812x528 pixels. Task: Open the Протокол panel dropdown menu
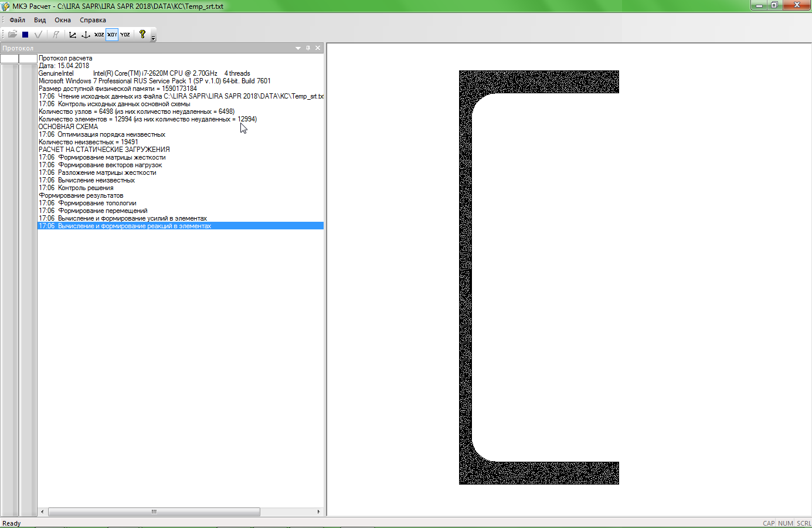click(x=298, y=48)
